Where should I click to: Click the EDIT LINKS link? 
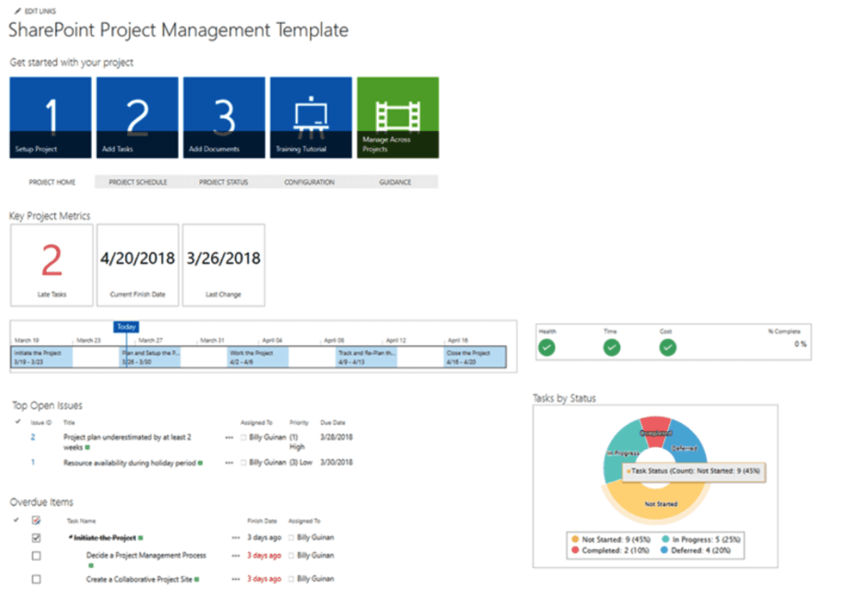[40, 12]
